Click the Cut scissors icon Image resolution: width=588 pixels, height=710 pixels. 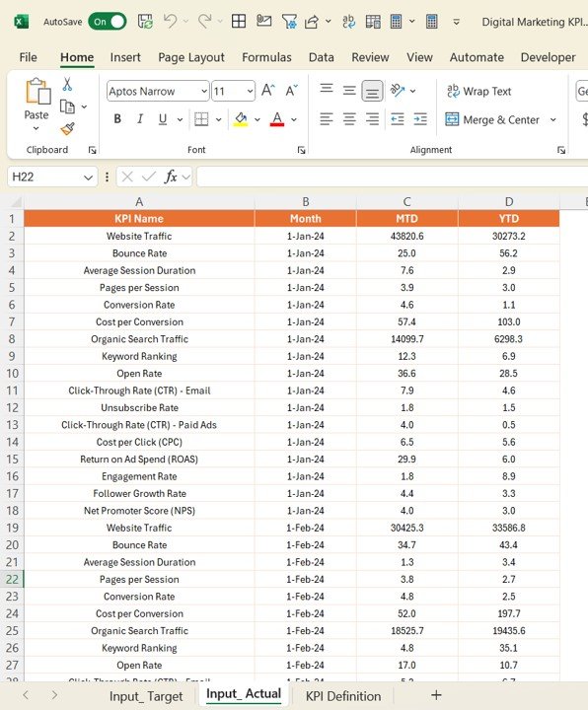67,84
